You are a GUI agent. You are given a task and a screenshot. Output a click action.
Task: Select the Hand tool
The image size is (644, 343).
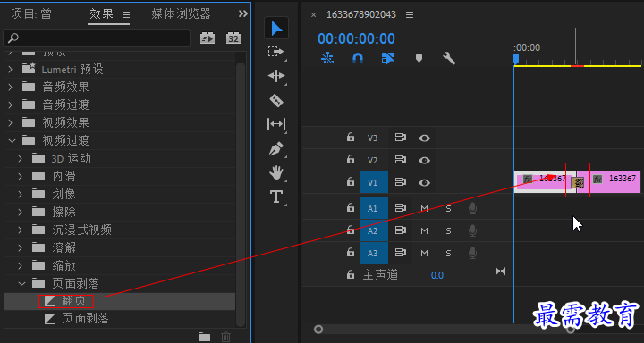(x=276, y=172)
